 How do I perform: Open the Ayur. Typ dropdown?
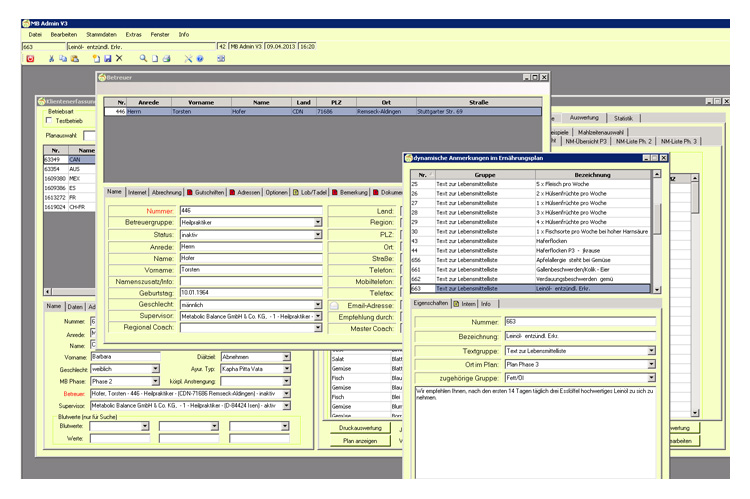coord(286,369)
